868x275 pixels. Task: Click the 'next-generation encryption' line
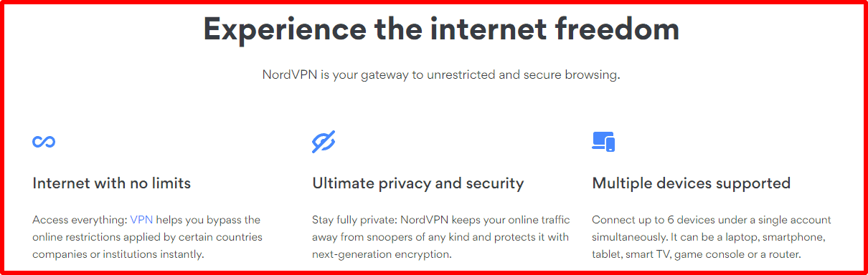(382, 254)
